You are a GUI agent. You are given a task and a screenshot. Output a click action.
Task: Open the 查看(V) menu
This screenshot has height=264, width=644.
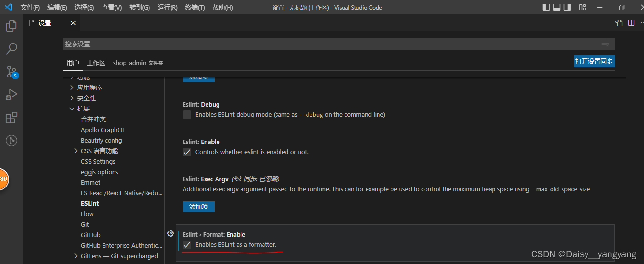(112, 8)
